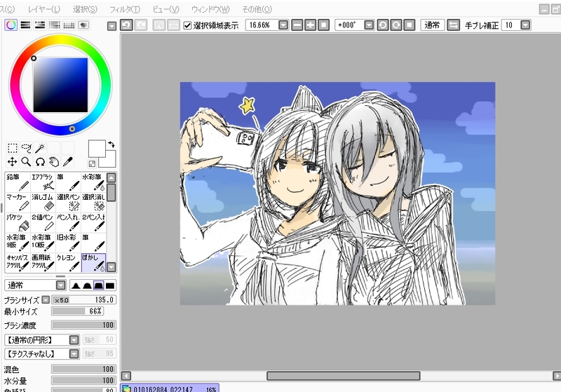Swap foreground and background colors arrow
561x392 pixels.
click(111, 144)
